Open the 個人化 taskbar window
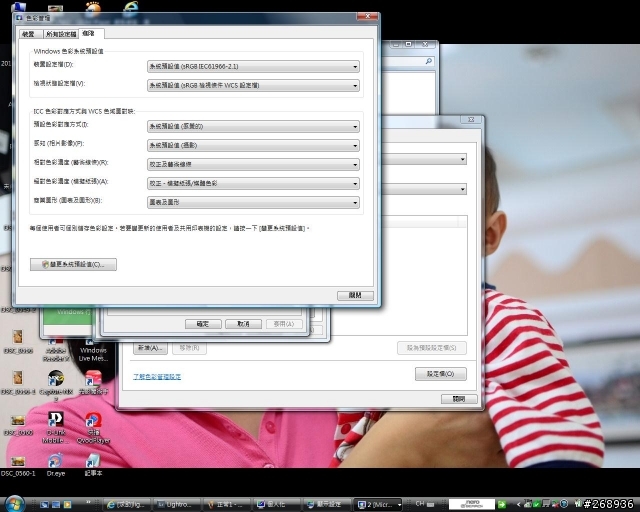Viewport: 640px width, 512px height. tap(276, 505)
